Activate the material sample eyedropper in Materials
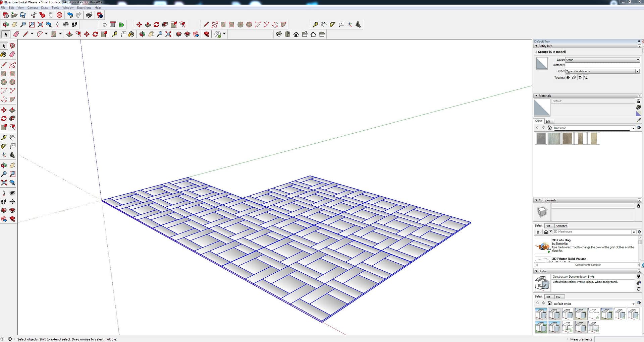 638,120
